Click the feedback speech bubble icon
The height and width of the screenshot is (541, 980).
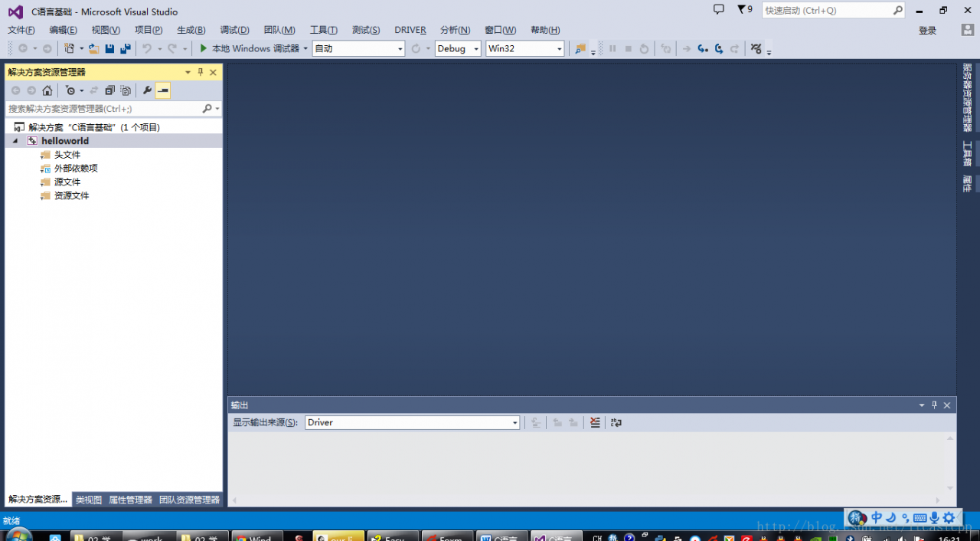(718, 10)
